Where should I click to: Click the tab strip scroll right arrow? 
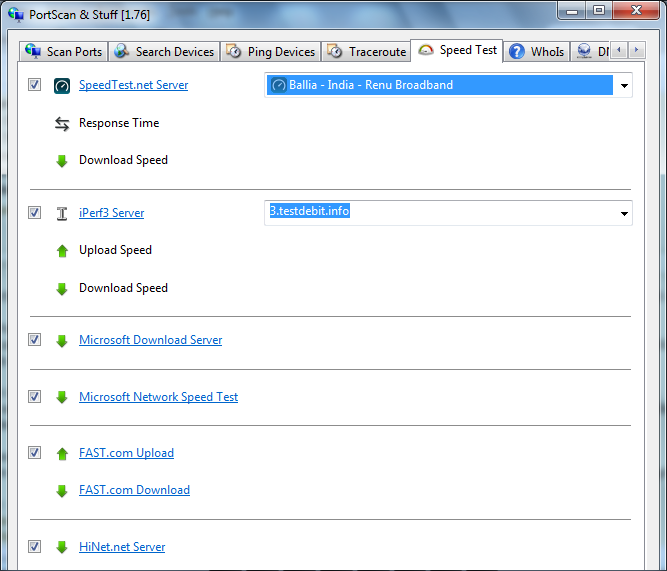636,50
